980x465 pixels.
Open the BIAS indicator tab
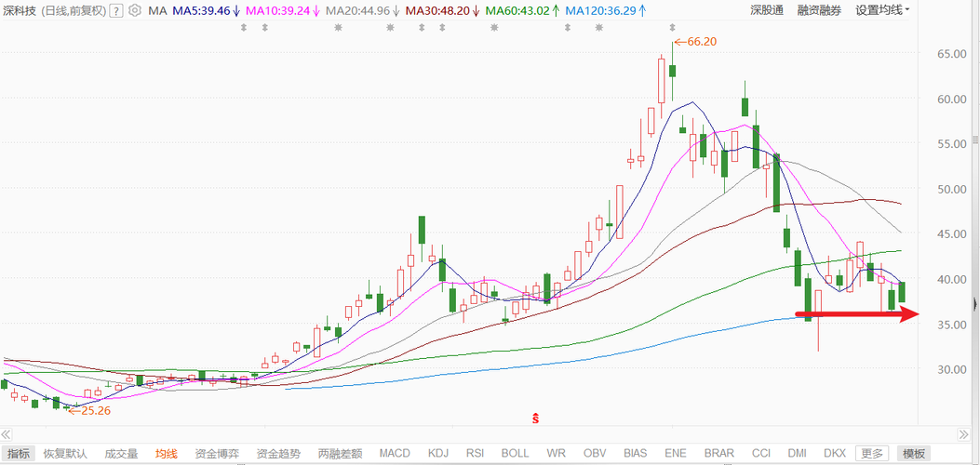click(635, 454)
